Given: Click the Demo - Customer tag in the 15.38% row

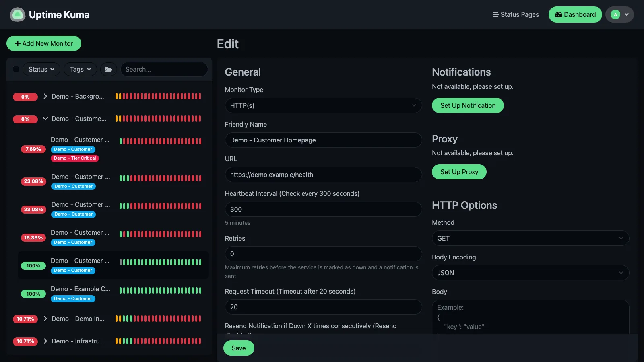Looking at the screenshot, I should coord(73,242).
